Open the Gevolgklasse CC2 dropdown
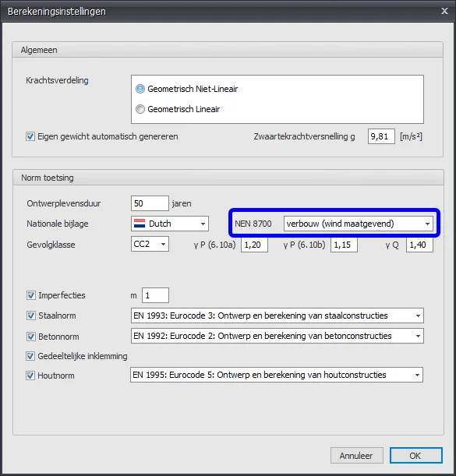The image size is (456, 476). coord(150,244)
